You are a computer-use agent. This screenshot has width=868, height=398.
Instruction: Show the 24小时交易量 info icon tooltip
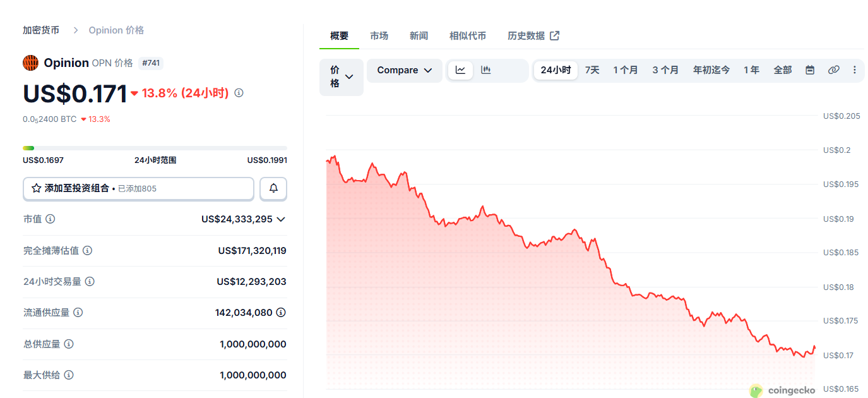coord(90,282)
